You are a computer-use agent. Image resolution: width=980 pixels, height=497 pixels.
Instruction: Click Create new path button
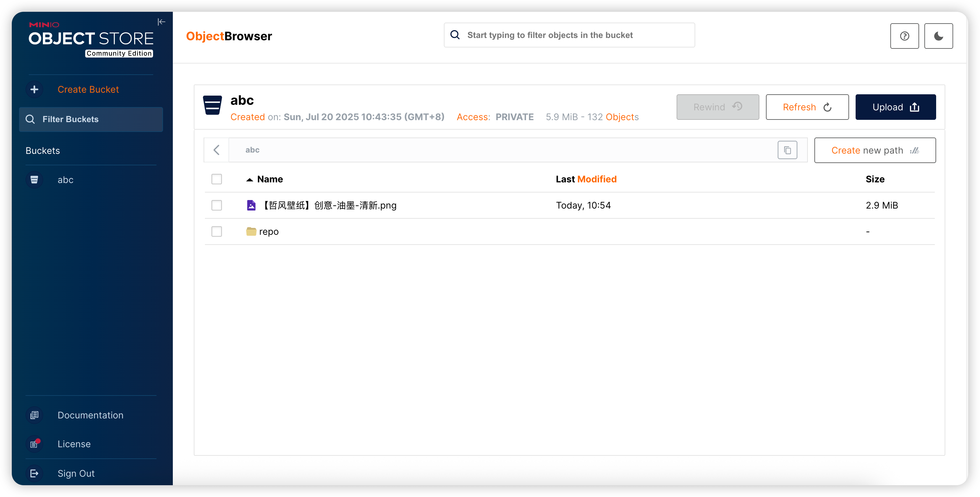(875, 150)
